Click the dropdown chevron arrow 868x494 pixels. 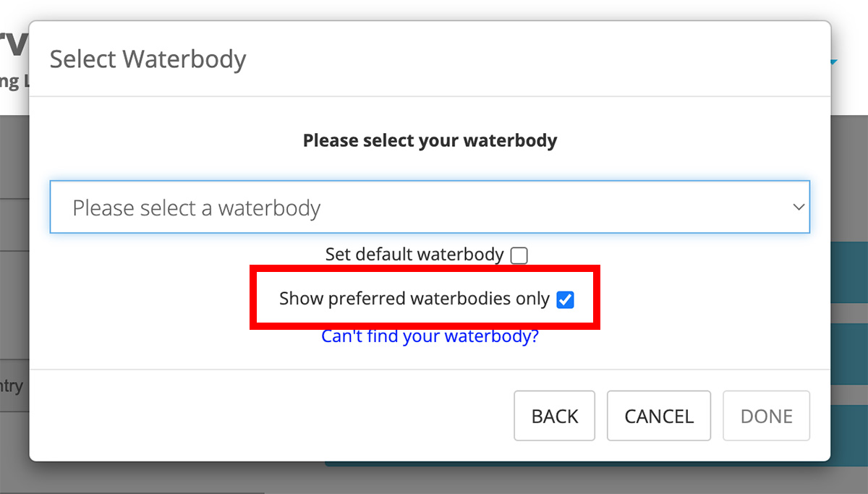pos(799,208)
